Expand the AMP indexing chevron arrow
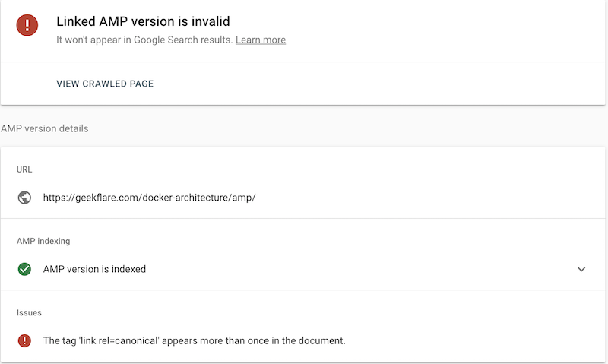The height and width of the screenshot is (364, 608). click(x=581, y=269)
